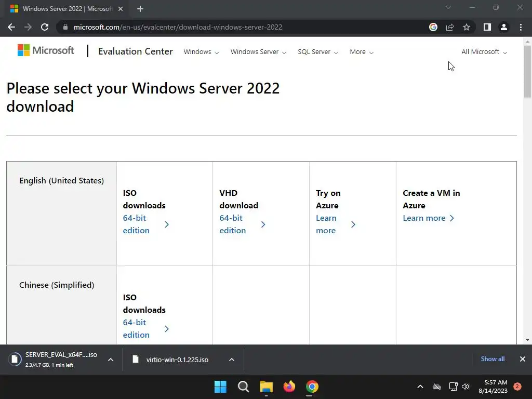Expand options for virtio-win download
Screen dimensions: 532x399
[x=232, y=360]
